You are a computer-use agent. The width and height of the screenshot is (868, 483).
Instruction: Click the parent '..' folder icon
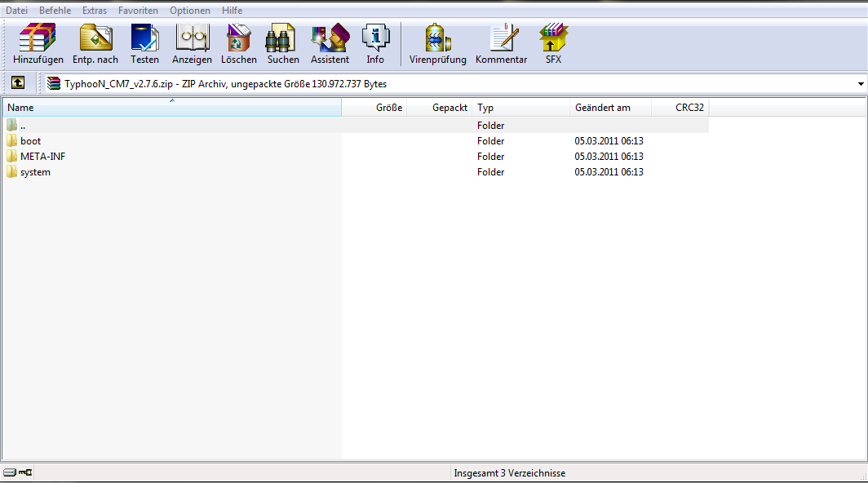11,125
